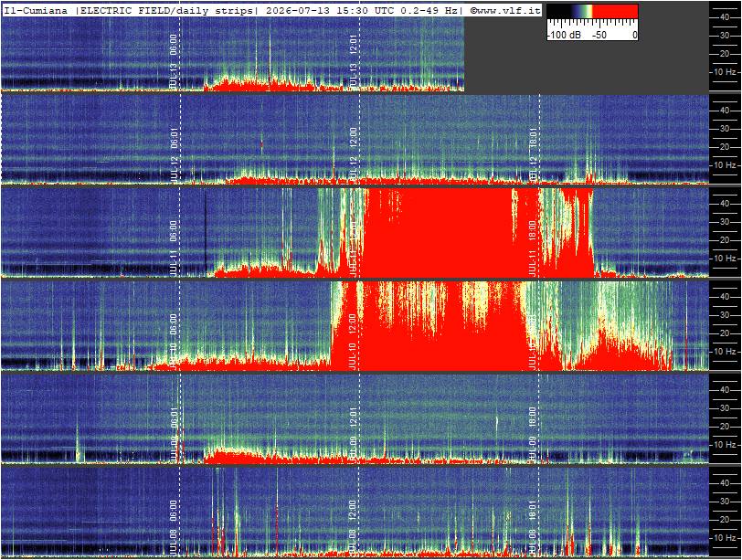Click the 10 Hz label on top strip axis
The height and width of the screenshot is (560, 742).
pos(725,72)
